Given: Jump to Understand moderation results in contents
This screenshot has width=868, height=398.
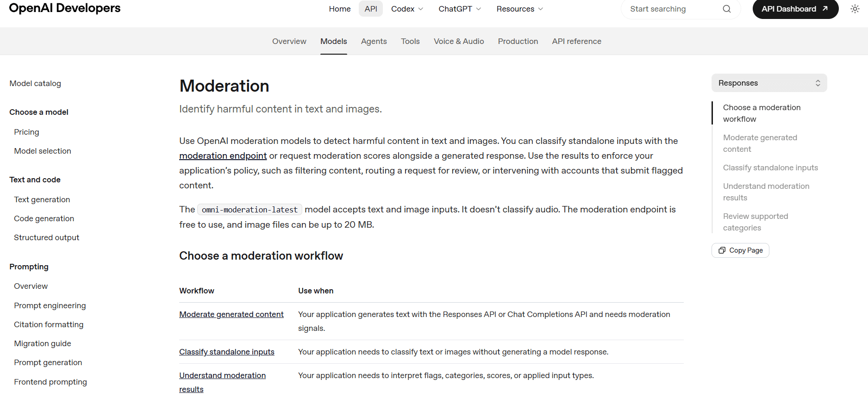Looking at the screenshot, I should click(x=766, y=192).
